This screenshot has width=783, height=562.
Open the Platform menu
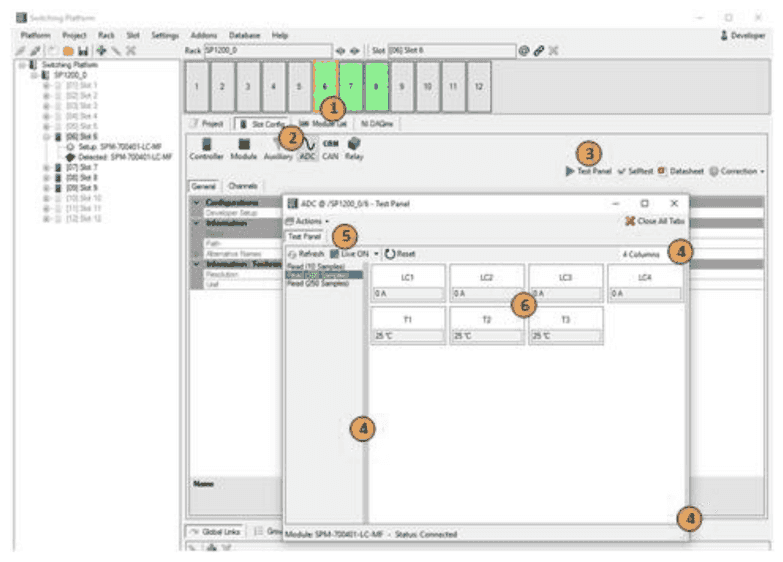point(35,35)
